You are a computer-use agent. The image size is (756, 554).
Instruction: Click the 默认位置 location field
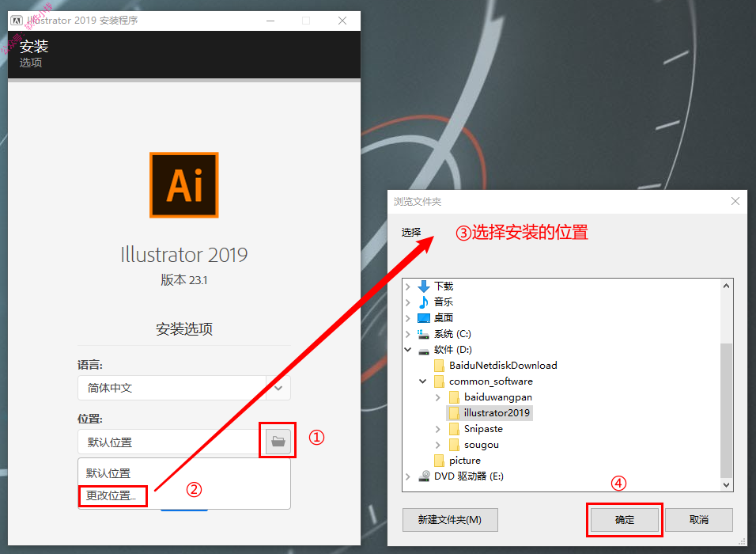[172, 442]
